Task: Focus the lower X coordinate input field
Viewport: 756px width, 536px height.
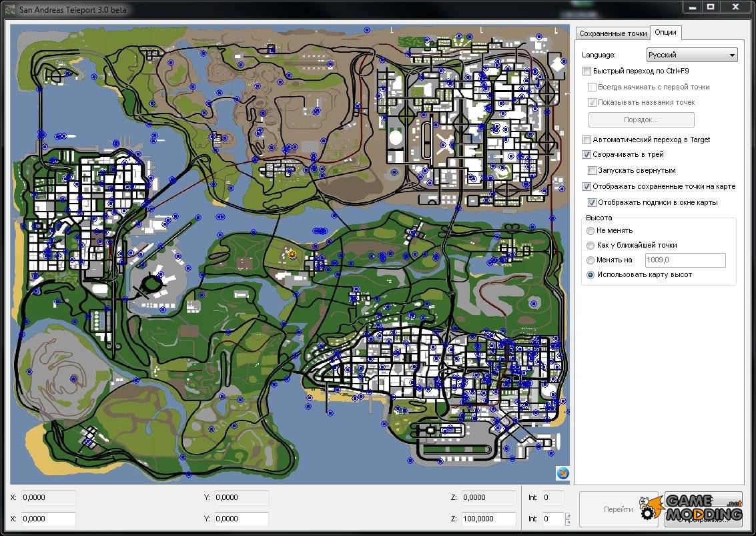Action: (x=48, y=519)
